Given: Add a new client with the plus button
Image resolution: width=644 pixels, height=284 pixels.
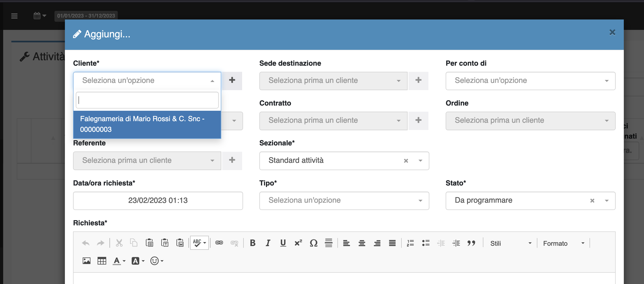Looking at the screenshot, I should [x=232, y=80].
